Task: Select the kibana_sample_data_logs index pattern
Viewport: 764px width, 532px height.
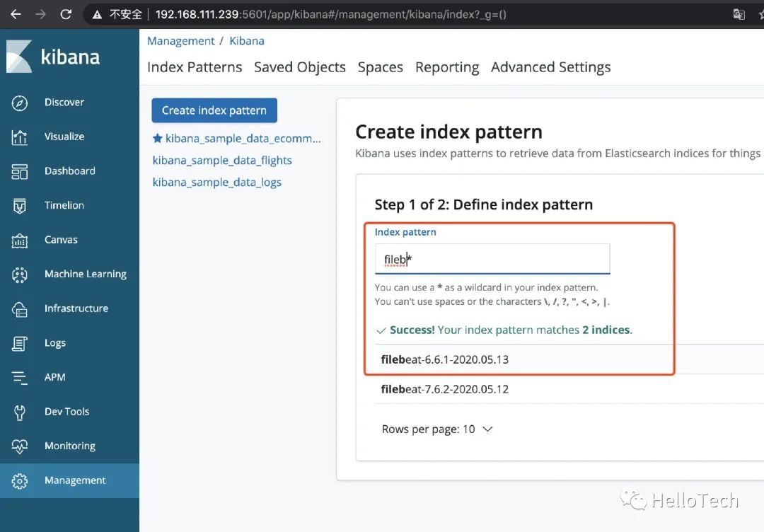Action: (x=216, y=183)
